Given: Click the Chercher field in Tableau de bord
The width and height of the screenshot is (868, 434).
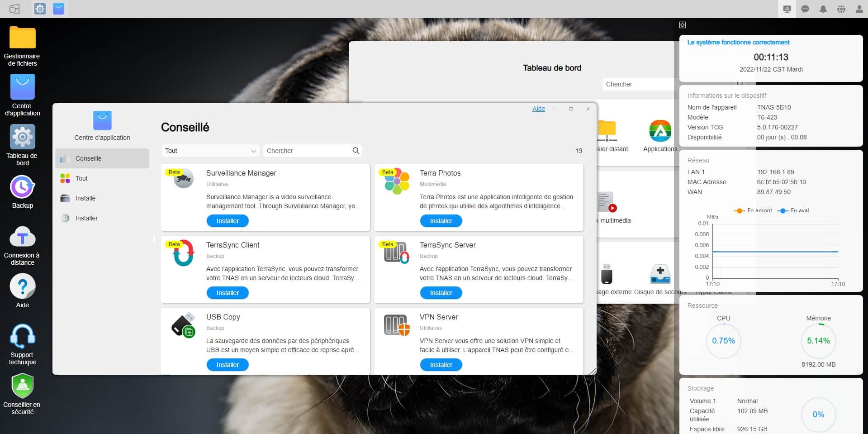Looking at the screenshot, I should click(638, 84).
